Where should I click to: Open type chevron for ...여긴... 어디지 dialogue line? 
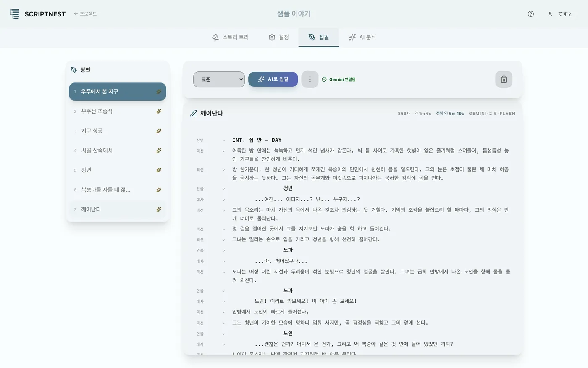[223, 200]
